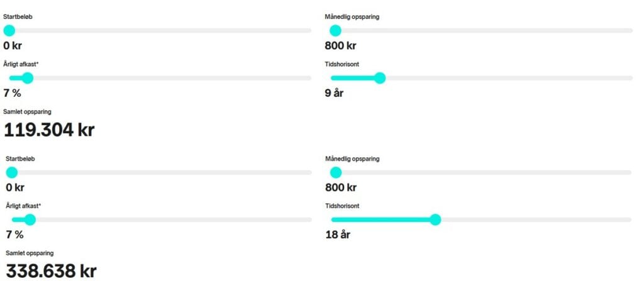644x281 pixels.
Task: Click the "18 år" time horizon value
Action: click(337, 235)
